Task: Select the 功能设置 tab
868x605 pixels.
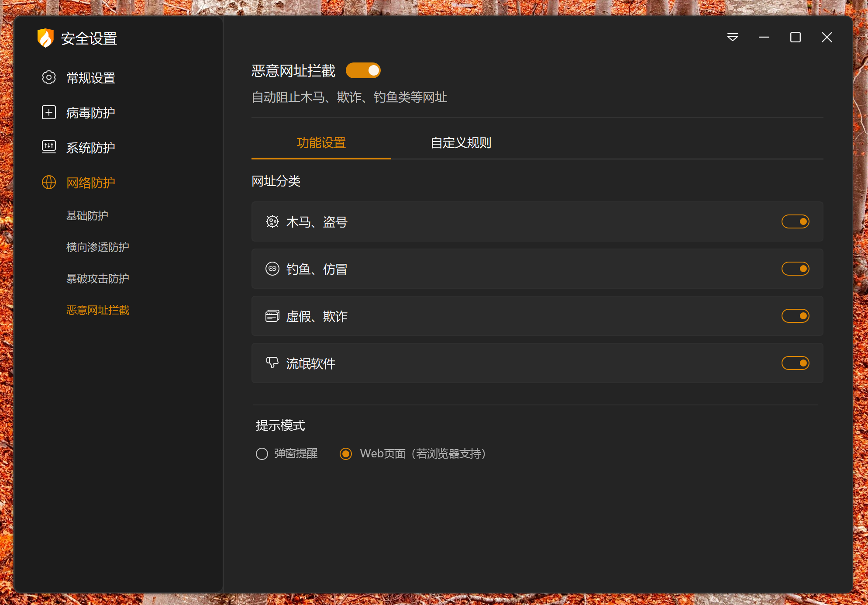Action: tap(320, 143)
